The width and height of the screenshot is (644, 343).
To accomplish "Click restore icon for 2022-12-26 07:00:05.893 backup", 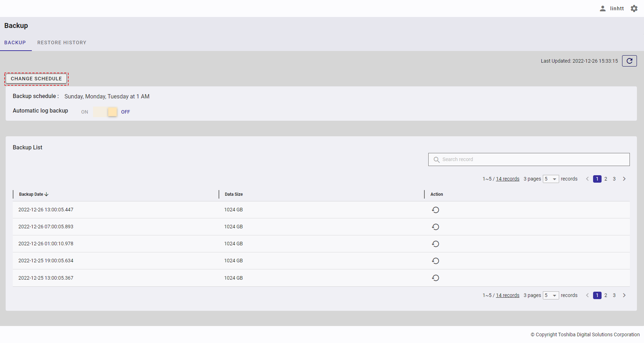I will [x=435, y=227].
